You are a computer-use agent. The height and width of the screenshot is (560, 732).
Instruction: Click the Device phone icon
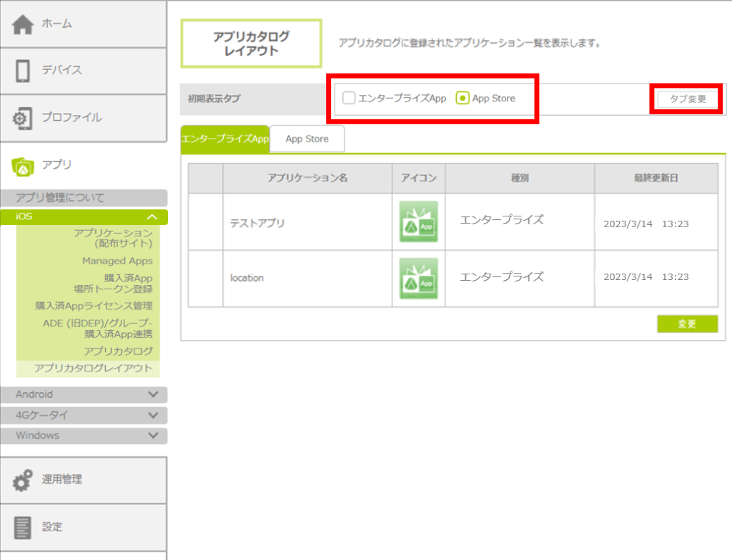[23, 71]
